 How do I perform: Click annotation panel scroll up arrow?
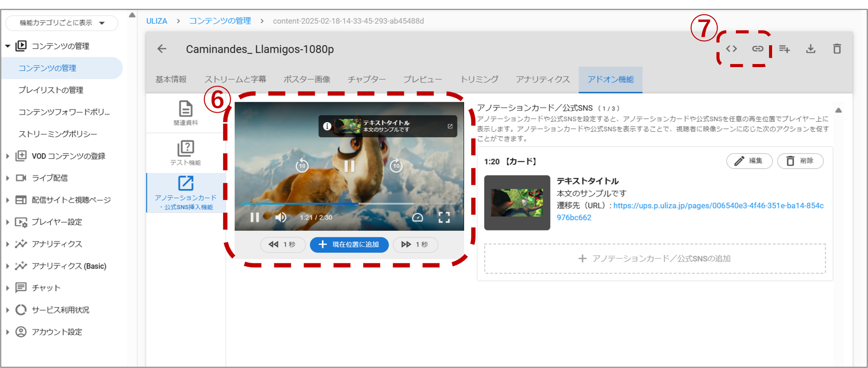(838, 110)
